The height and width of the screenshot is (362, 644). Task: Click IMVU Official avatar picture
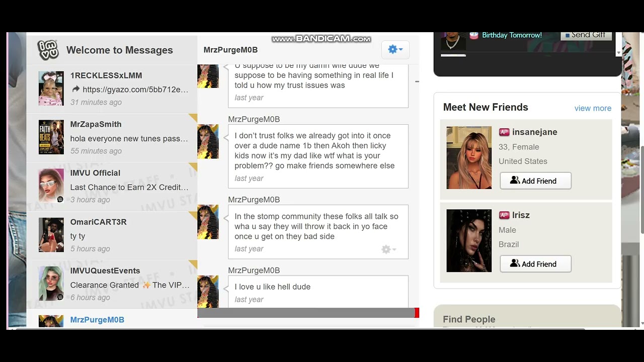click(51, 186)
